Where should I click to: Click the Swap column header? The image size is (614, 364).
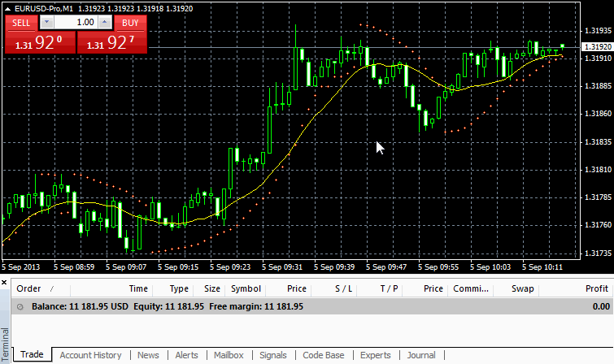click(523, 288)
